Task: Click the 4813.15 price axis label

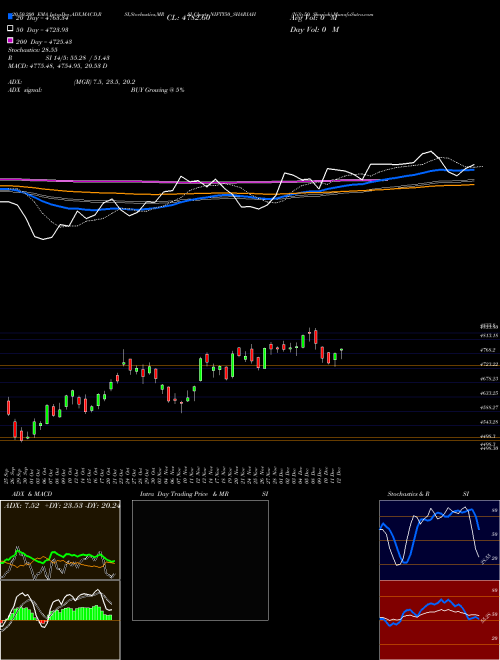Action: 489,335
